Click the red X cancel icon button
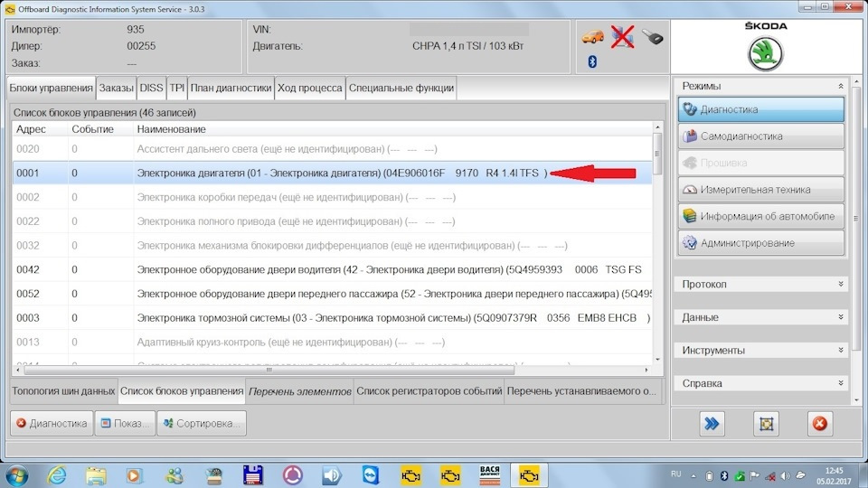Viewport: 868px width, 488px height. 820,424
